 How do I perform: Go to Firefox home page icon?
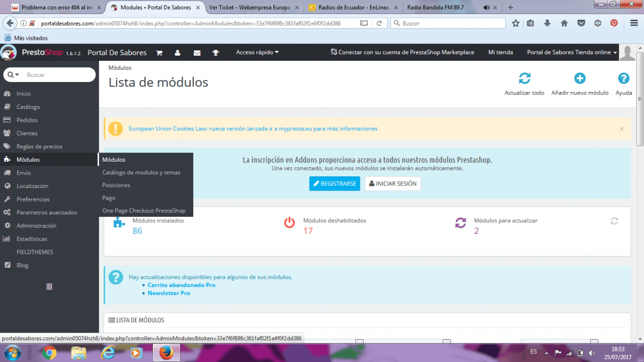click(564, 23)
